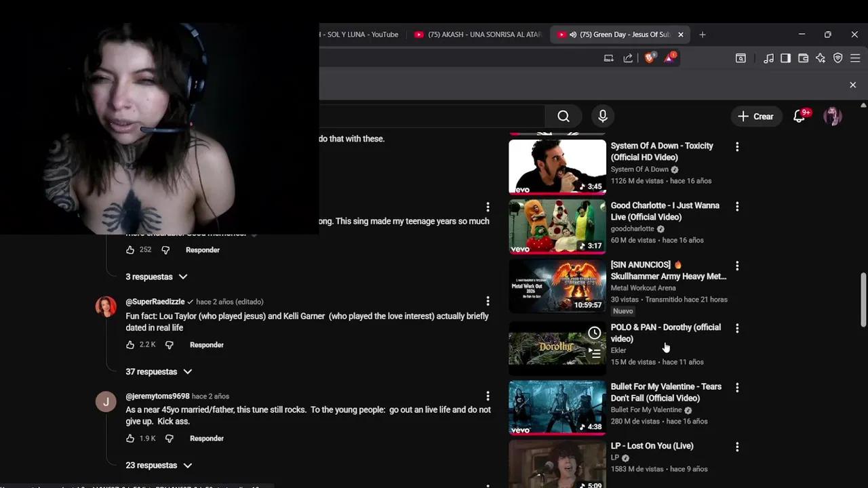The width and height of the screenshot is (868, 488).
Task: Open more options for the Toxicity video
Action: coord(737,146)
